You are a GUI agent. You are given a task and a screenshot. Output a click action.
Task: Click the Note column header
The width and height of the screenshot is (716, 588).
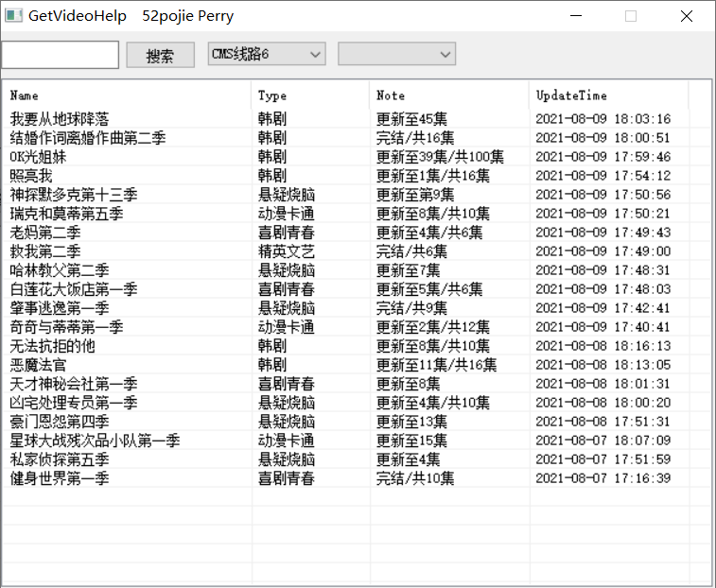[448, 95]
